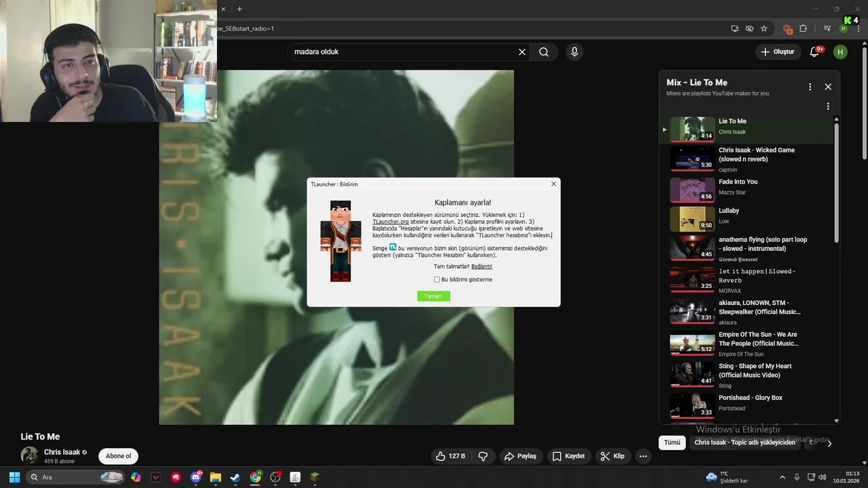This screenshot has height=488, width=868.
Task: Open Chris Isaak channel avatar
Action: point(29,455)
